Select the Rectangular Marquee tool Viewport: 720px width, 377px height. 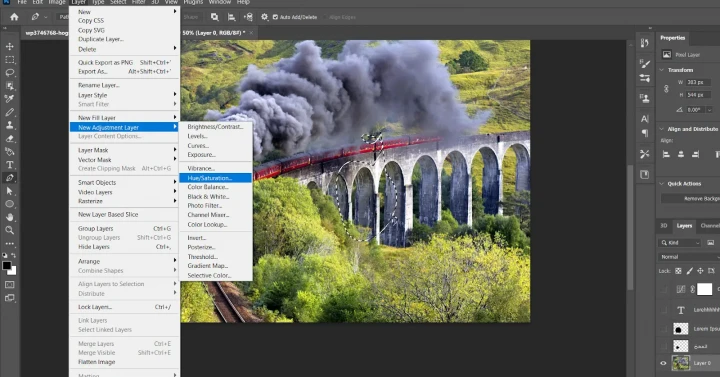coord(10,60)
